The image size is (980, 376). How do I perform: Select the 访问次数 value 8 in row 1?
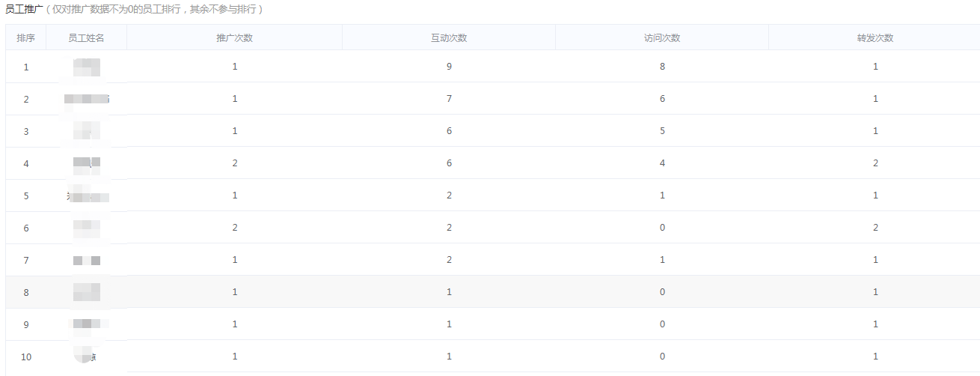[662, 67]
